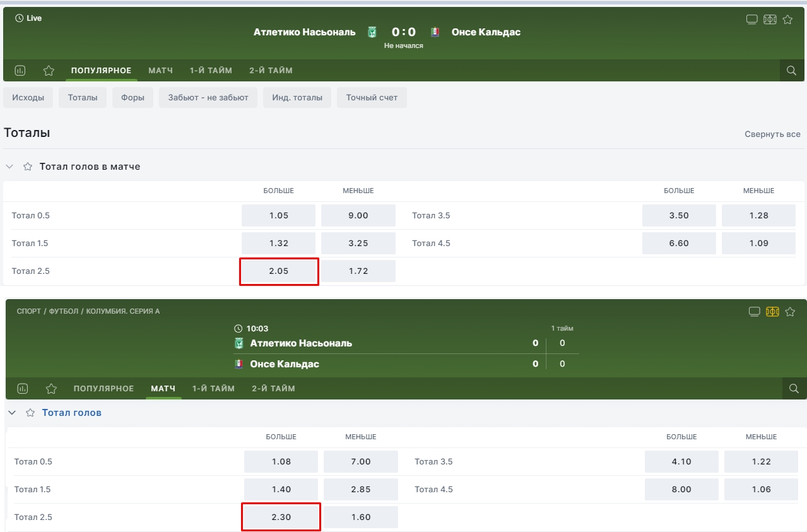The height and width of the screenshot is (532, 807).
Task: Add Live match to favorites via header star
Action: (x=787, y=19)
